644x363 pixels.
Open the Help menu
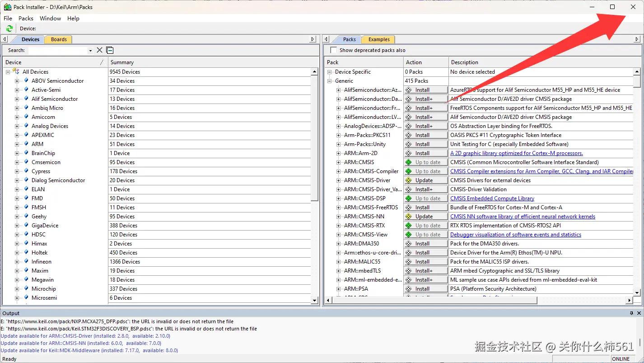pyautogui.click(x=73, y=19)
